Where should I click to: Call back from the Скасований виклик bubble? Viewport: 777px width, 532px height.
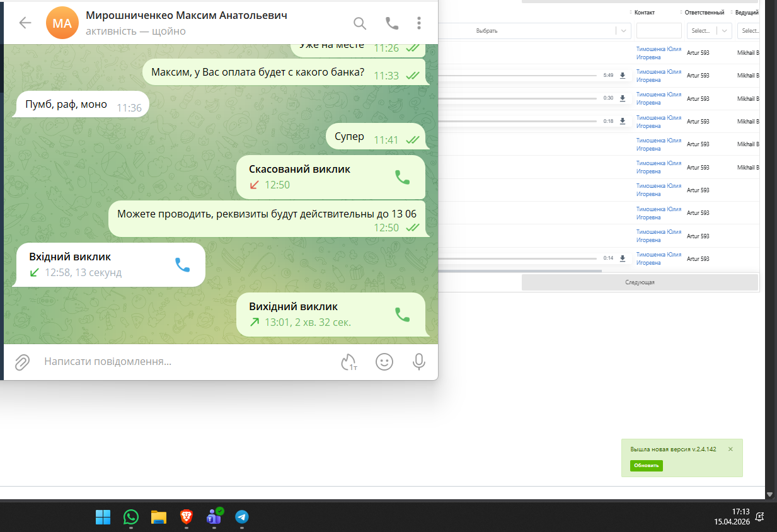point(402,177)
